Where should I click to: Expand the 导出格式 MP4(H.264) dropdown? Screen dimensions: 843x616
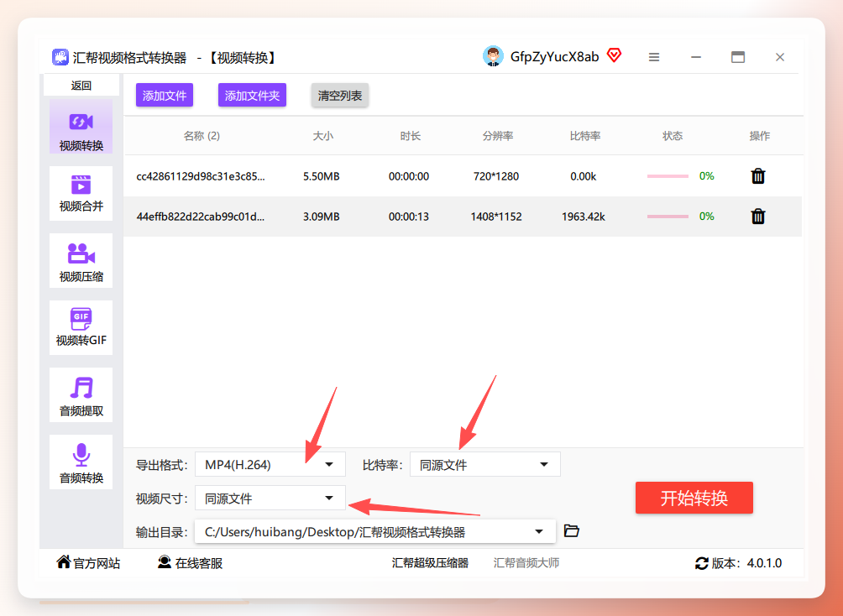pos(270,464)
